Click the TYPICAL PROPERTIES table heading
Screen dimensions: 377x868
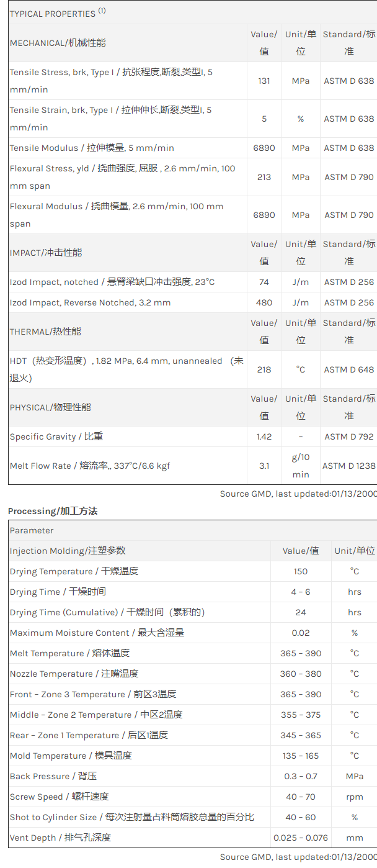click(53, 14)
